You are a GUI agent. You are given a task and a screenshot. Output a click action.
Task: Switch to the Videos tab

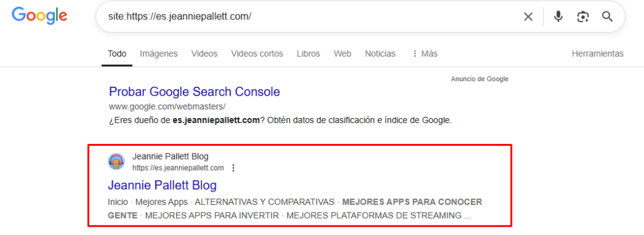pyautogui.click(x=204, y=54)
